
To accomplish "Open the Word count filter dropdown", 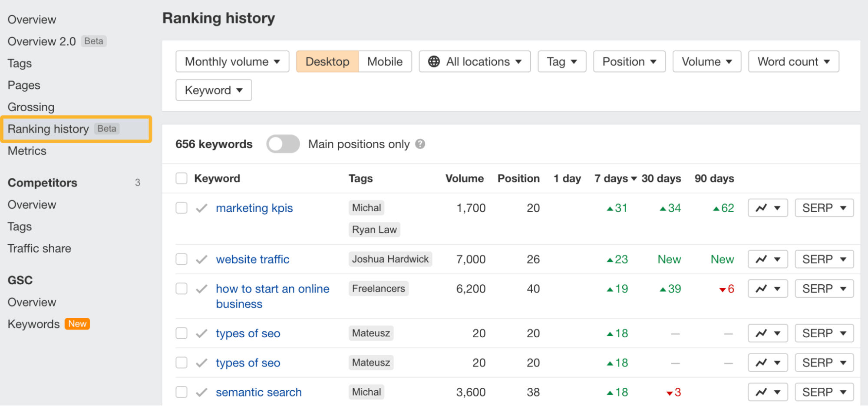I will click(793, 62).
